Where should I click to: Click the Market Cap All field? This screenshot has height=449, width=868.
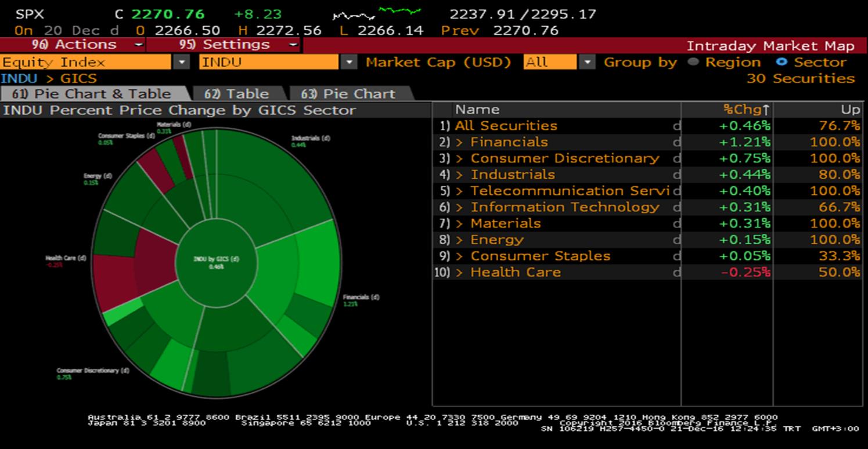(x=550, y=62)
